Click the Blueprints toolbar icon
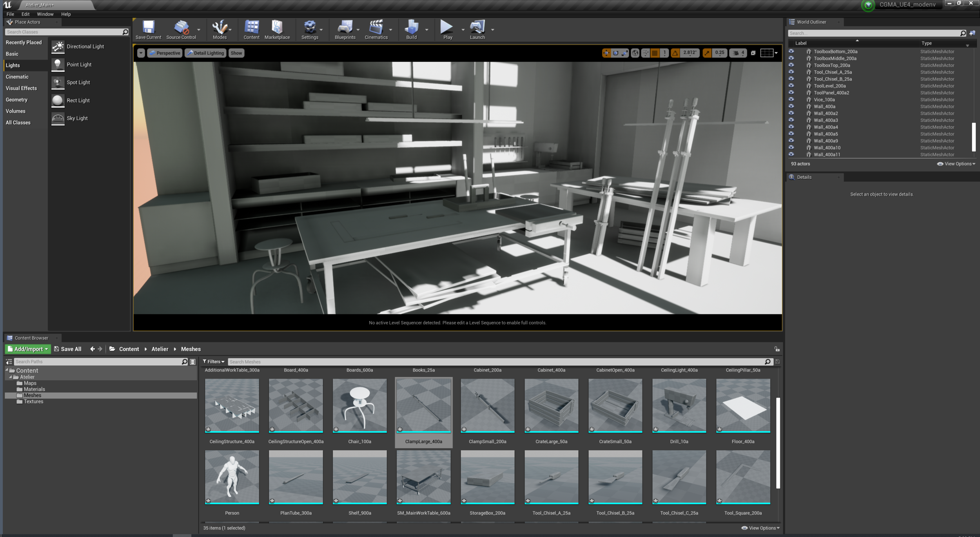 (345, 27)
